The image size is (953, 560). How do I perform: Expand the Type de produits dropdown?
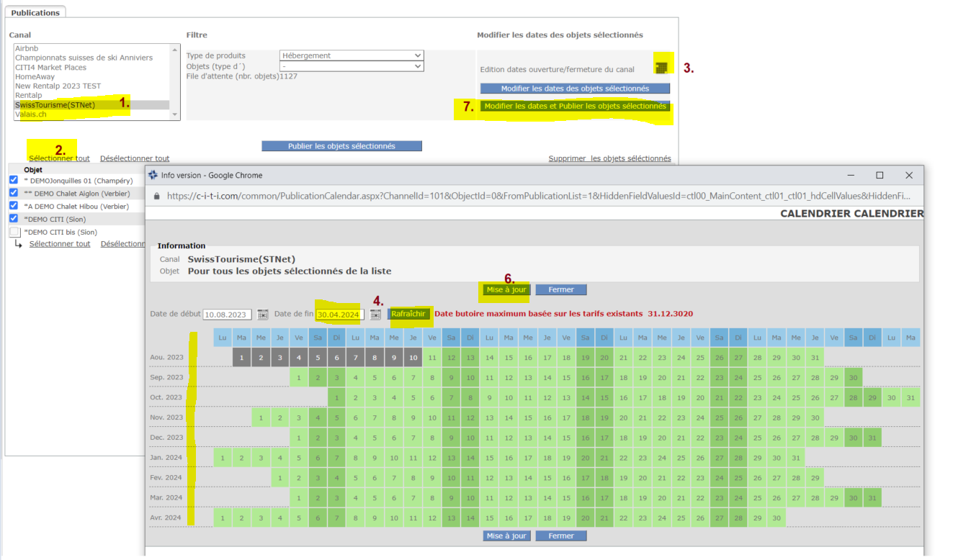pyautogui.click(x=352, y=55)
